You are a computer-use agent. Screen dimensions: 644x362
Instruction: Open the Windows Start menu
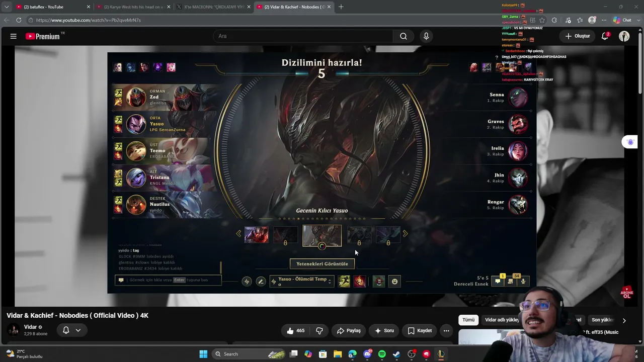203,354
